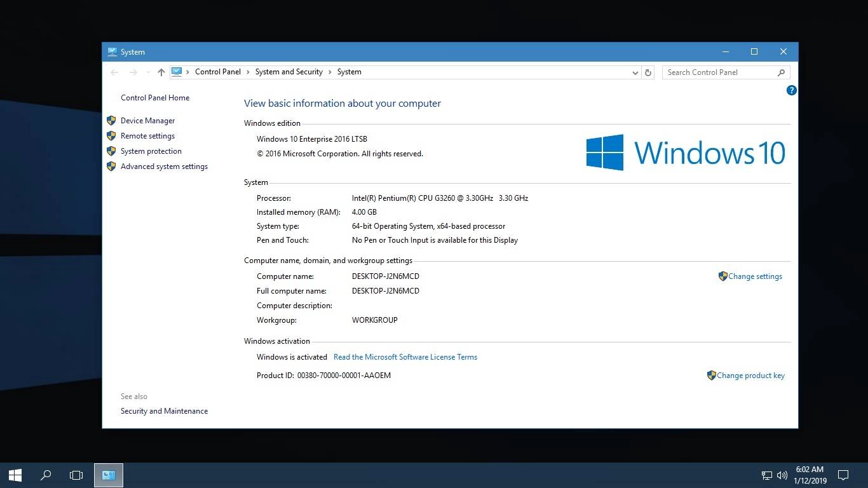Click the System window title bar icon
The width and height of the screenshot is (868, 488).
pos(112,52)
